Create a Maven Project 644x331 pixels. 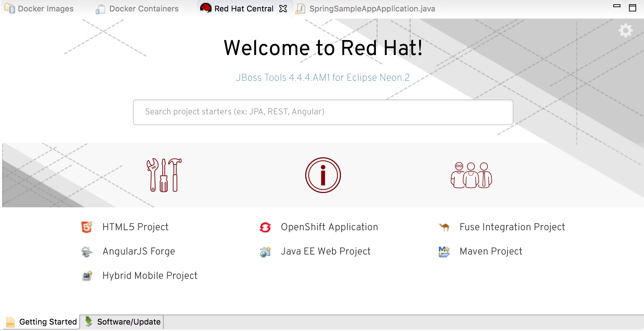pyautogui.click(x=491, y=251)
